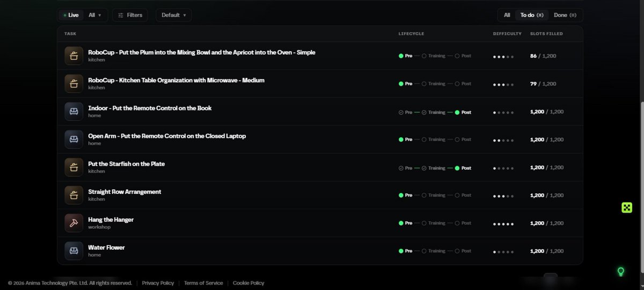Click the hammer icon of Hang the Hanger
The height and width of the screenshot is (290, 644).
74,223
